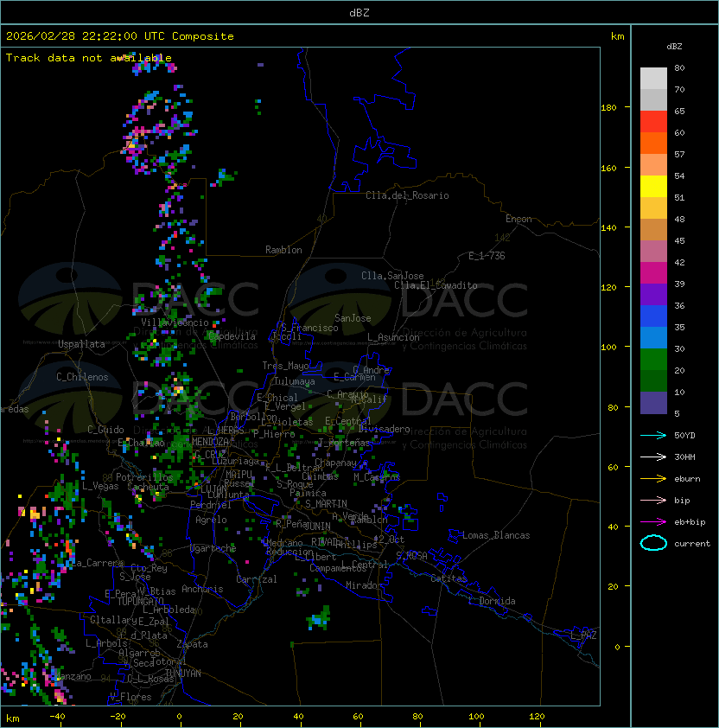Screen dimensions: 719x728
Task: Click the red 65 dBZ color swatch
Action: (x=653, y=121)
